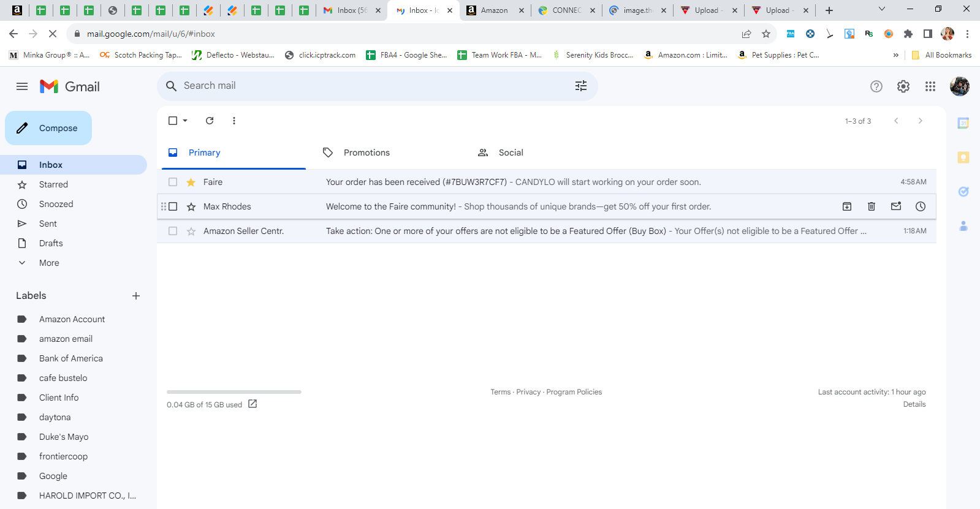Image resolution: width=980 pixels, height=509 pixels.
Task: Show newer emails with previous arrow
Action: [896, 121]
